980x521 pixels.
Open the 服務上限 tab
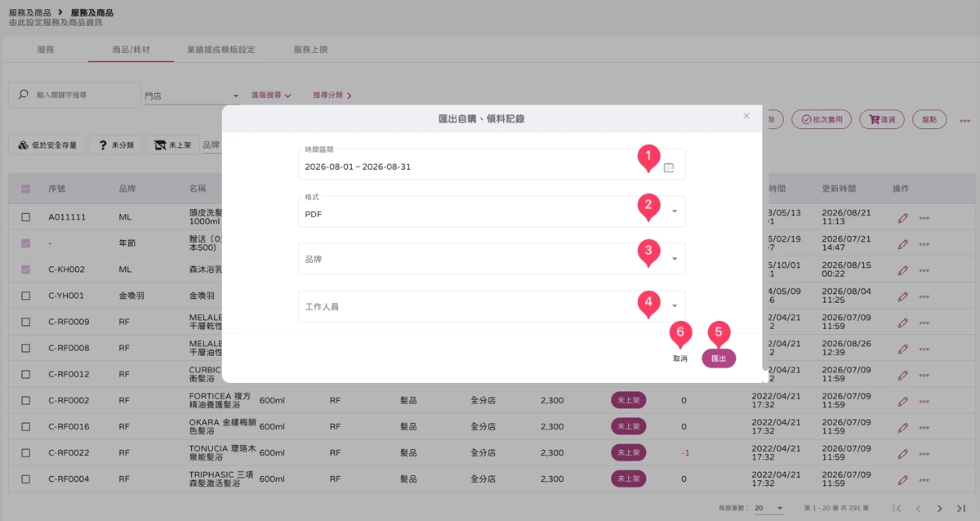point(310,50)
